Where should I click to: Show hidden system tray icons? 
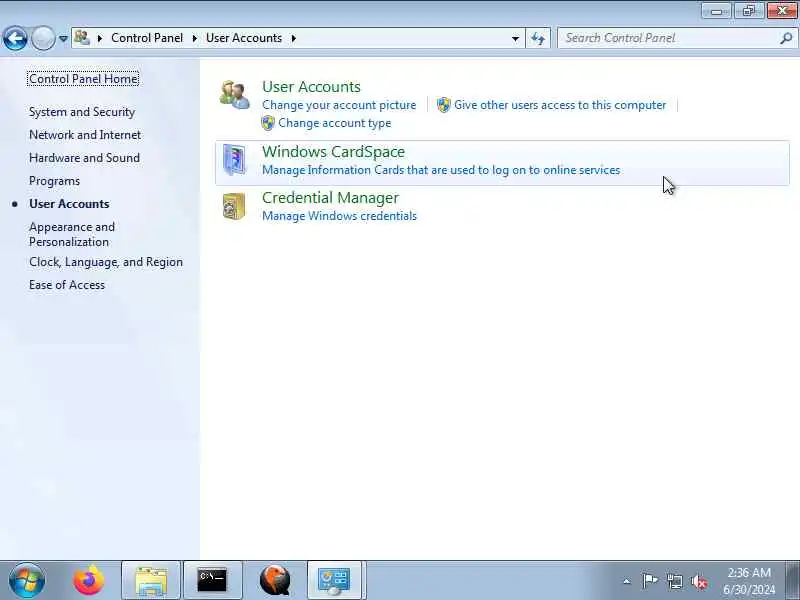coord(627,581)
